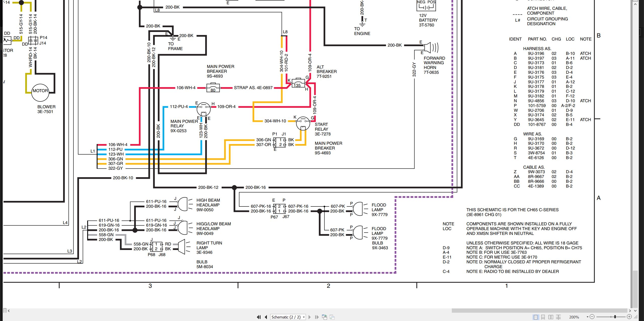Click the 'CIRCUIT GROUPING DESIGNATION' legend text
The image size is (644, 321).
coord(547,21)
